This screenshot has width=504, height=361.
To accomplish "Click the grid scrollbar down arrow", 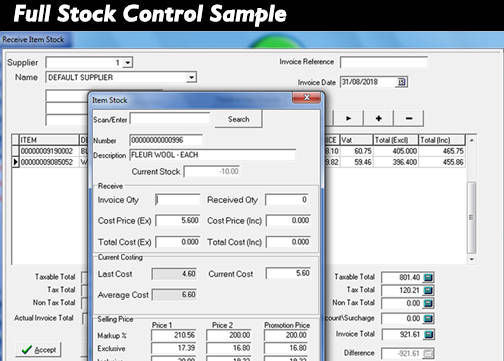I will coord(471,259).
